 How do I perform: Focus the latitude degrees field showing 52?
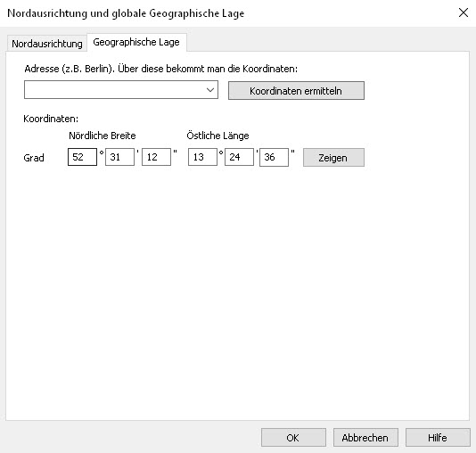82,157
